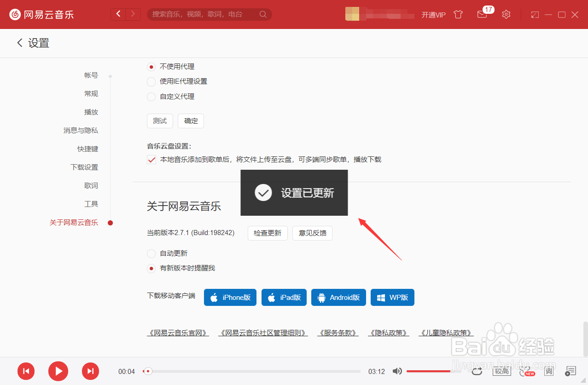
Task: Go forward with the header forward arrow
Action: [134, 14]
